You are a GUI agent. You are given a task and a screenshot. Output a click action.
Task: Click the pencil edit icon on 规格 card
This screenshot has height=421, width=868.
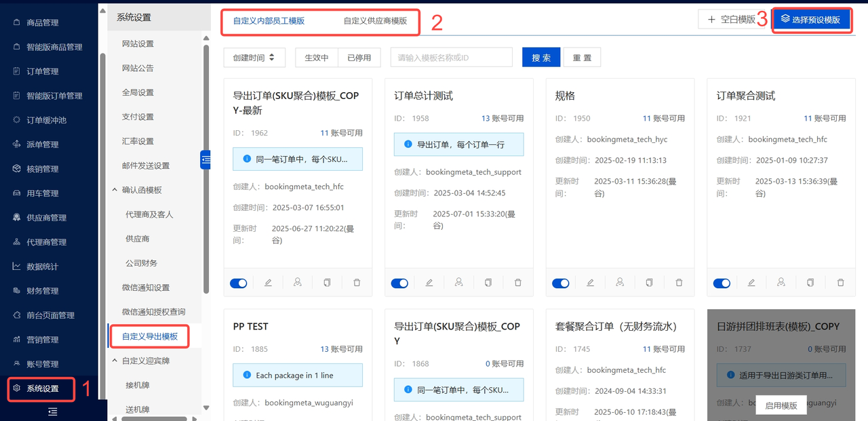[590, 283]
